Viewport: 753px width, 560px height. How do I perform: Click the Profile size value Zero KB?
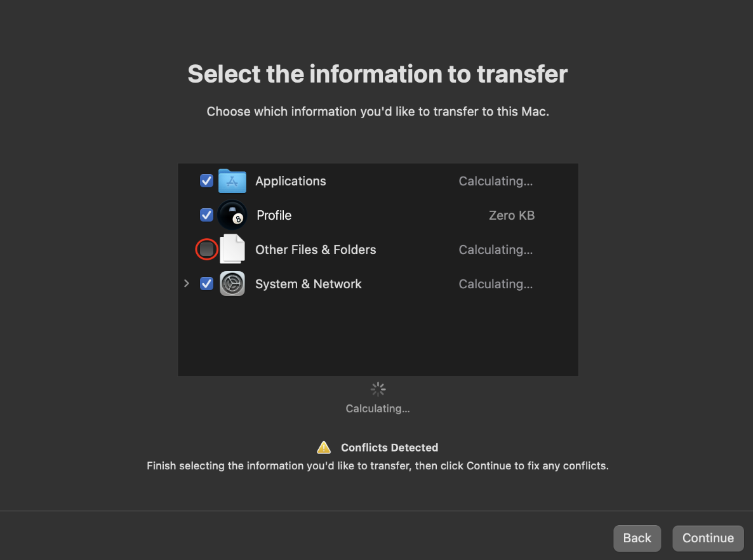pos(511,215)
